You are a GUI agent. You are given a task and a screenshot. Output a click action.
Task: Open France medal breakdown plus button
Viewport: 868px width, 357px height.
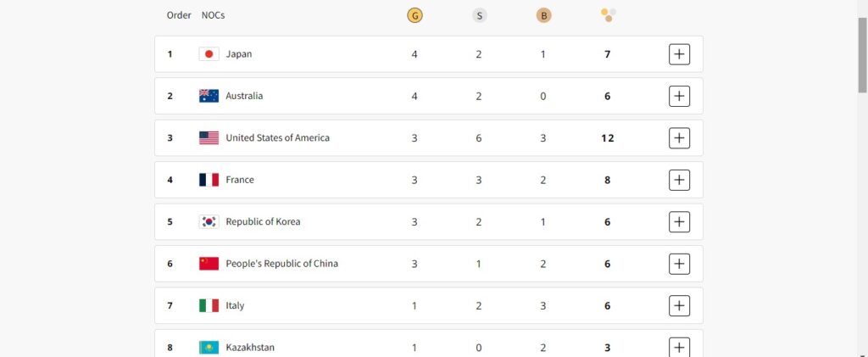[679, 180]
